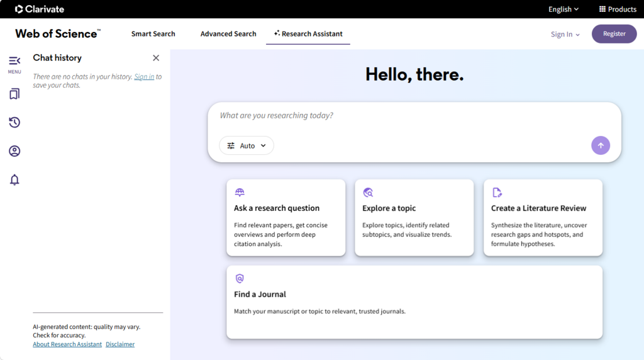Screen dimensions: 644x360
Task: Click the Find a Journal shield icon
Action: pos(240,278)
